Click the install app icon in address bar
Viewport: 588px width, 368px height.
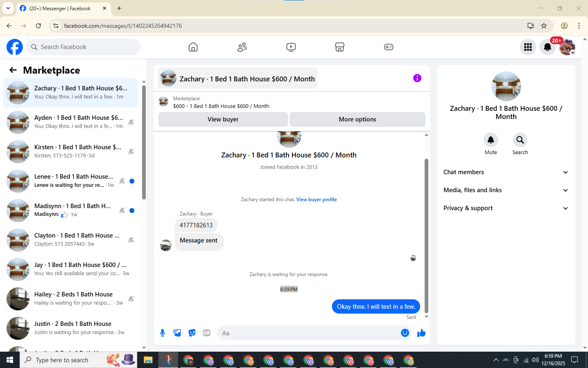tap(530, 26)
